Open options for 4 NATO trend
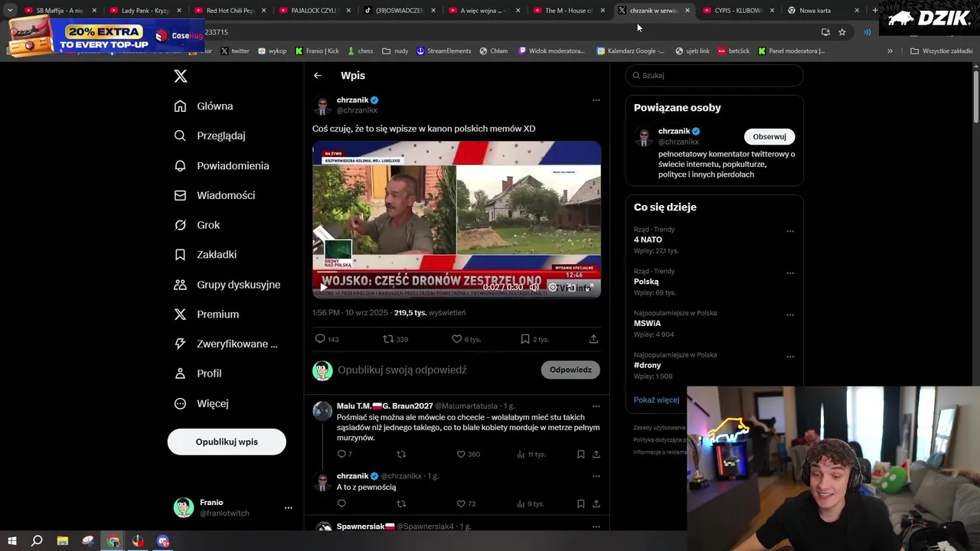Screen dimensions: 980x551 point(790,231)
